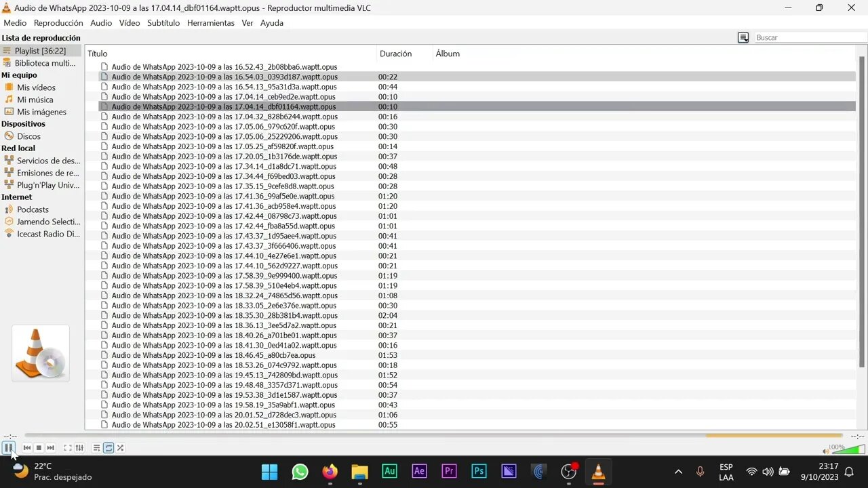868x488 pixels.
Task: Open the Vídeo menu
Action: (x=130, y=23)
